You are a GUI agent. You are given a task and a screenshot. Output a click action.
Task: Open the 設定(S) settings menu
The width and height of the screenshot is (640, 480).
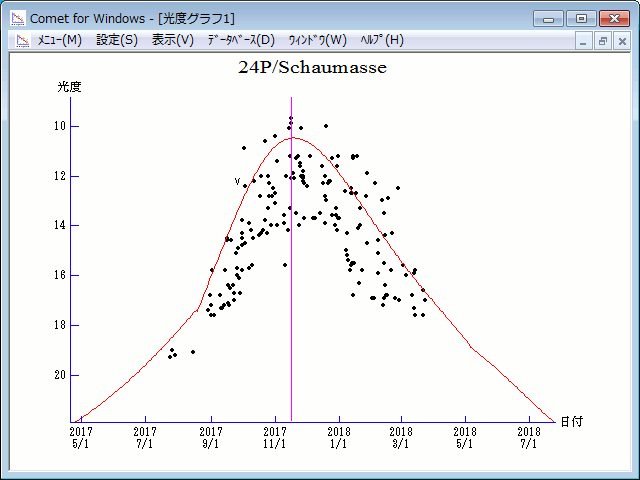117,40
